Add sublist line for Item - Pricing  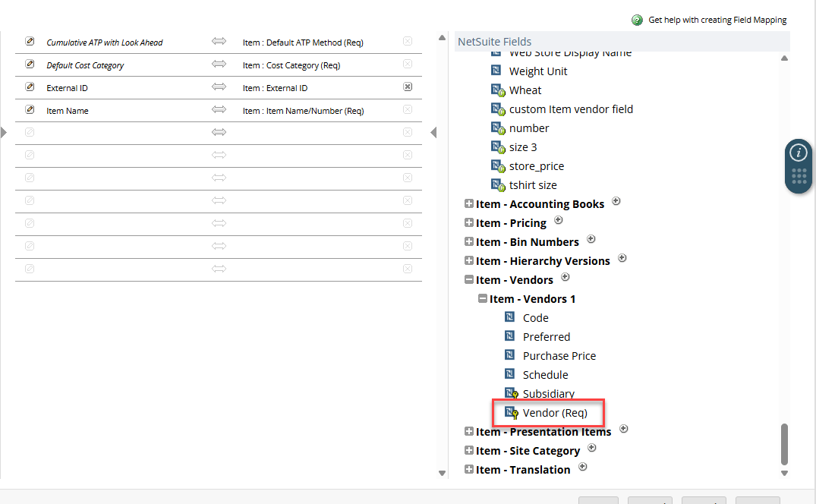click(x=559, y=220)
